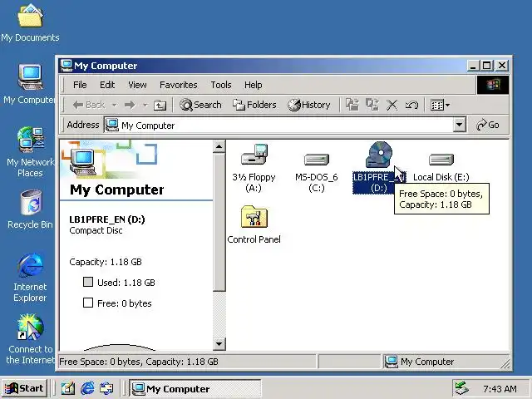The image size is (532, 399).
Task: Click the 'LB1PFRE_EN (D:)' heading in the left pane
Action: tap(107, 219)
